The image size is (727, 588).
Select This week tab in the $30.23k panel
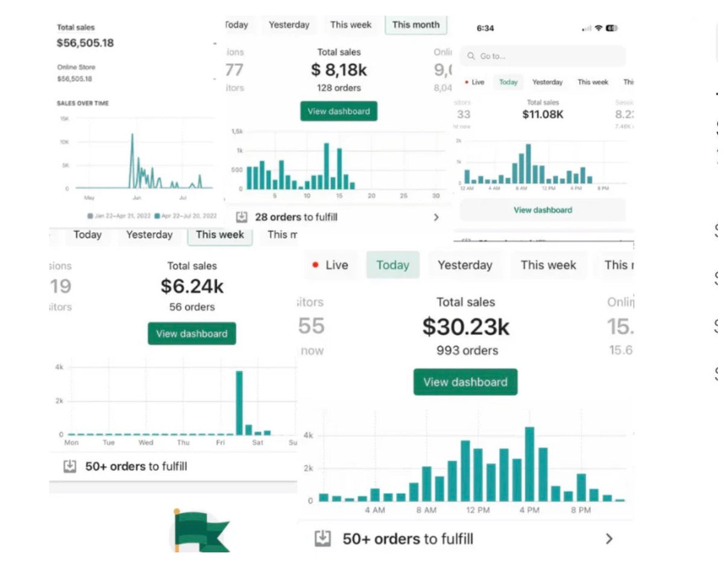(x=548, y=265)
